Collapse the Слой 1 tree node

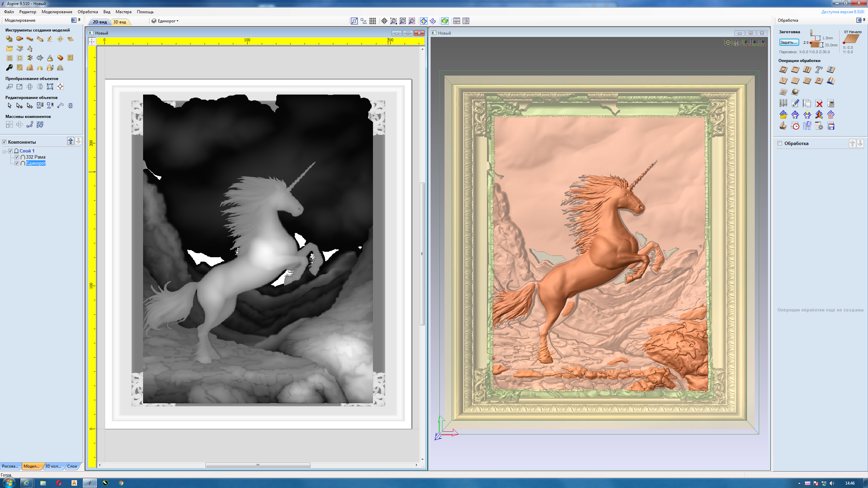pos(4,151)
